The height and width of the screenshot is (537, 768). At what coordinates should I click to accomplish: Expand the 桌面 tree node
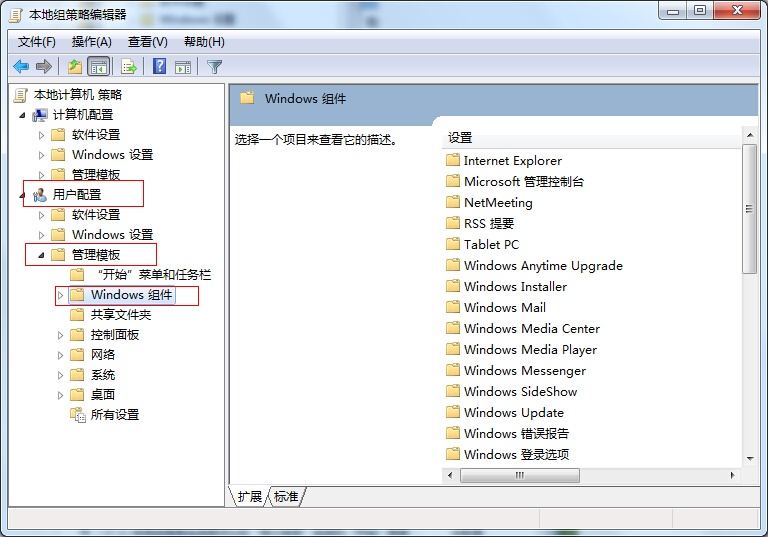click(x=61, y=395)
